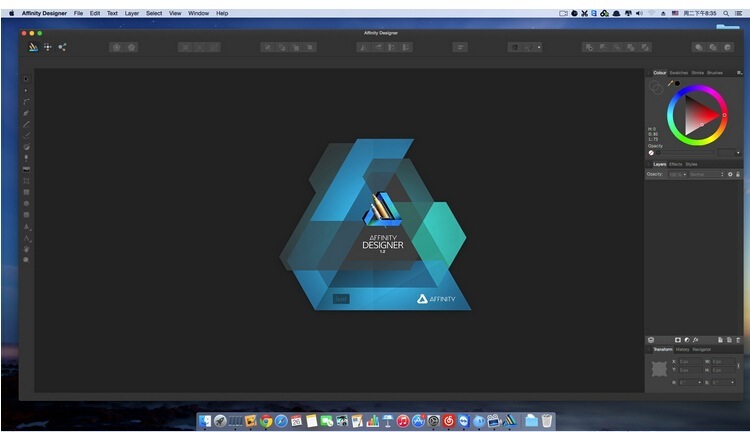750x432 pixels.
Task: Toggle the width/height aspect ratio link
Action: (x=739, y=366)
